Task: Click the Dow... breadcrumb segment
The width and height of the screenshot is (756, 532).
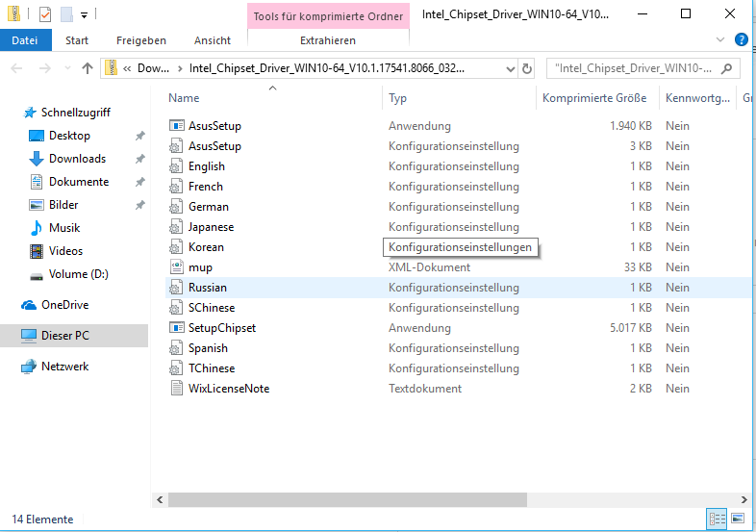Action: pyautogui.click(x=153, y=68)
